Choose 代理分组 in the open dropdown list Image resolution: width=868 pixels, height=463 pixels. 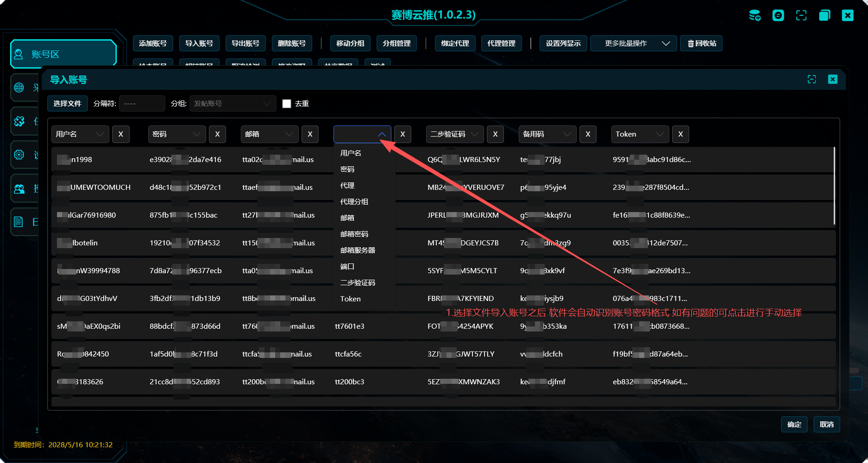(x=354, y=202)
